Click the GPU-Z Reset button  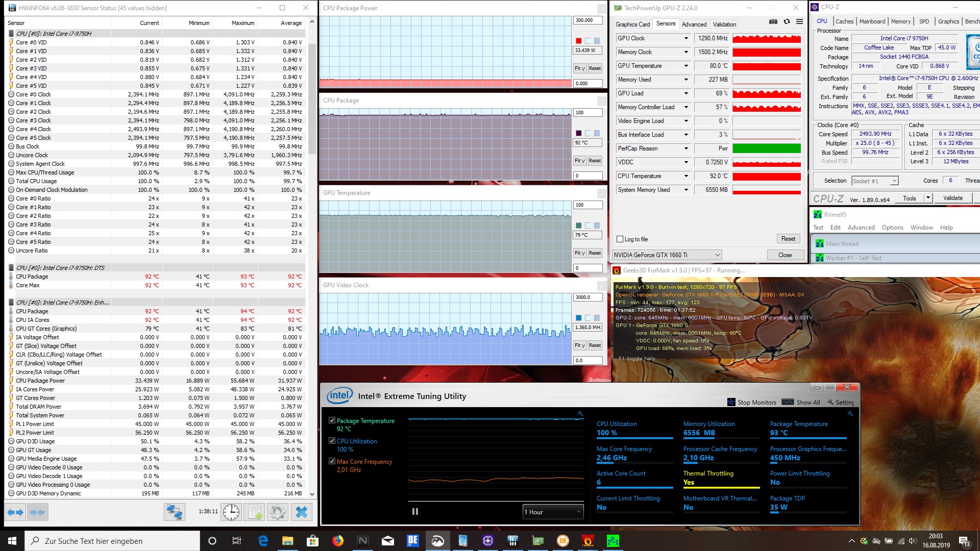click(x=788, y=239)
